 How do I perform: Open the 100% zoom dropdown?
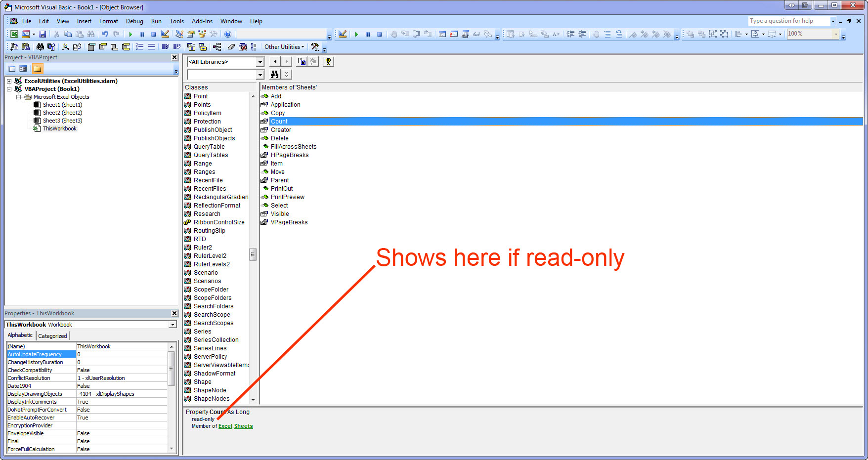836,34
